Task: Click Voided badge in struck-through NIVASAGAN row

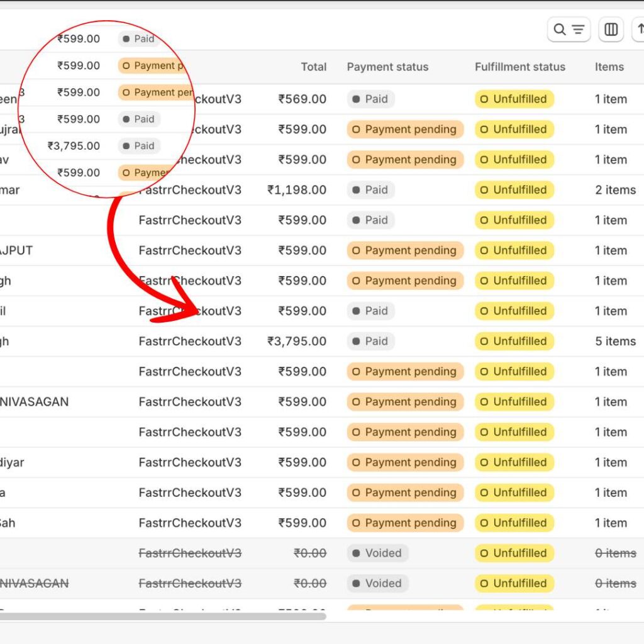Action: (x=377, y=584)
